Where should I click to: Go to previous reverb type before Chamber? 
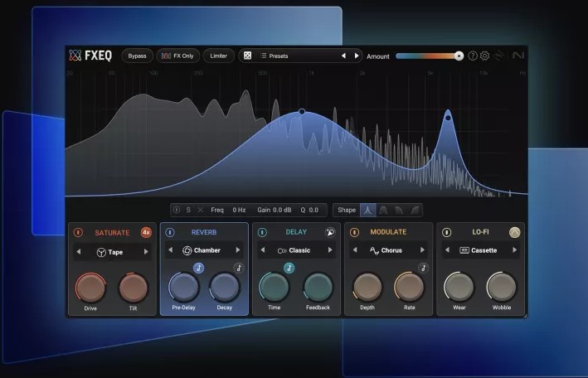[170, 250]
